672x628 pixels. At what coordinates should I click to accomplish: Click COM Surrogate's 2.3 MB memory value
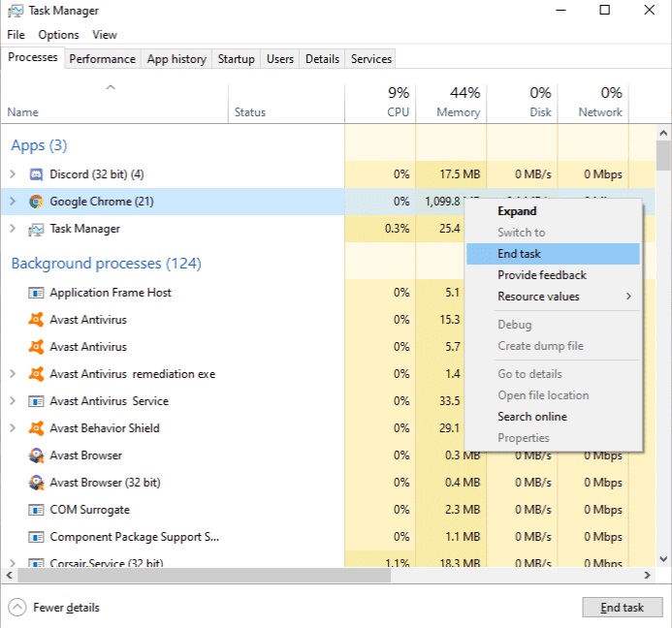pos(462,510)
